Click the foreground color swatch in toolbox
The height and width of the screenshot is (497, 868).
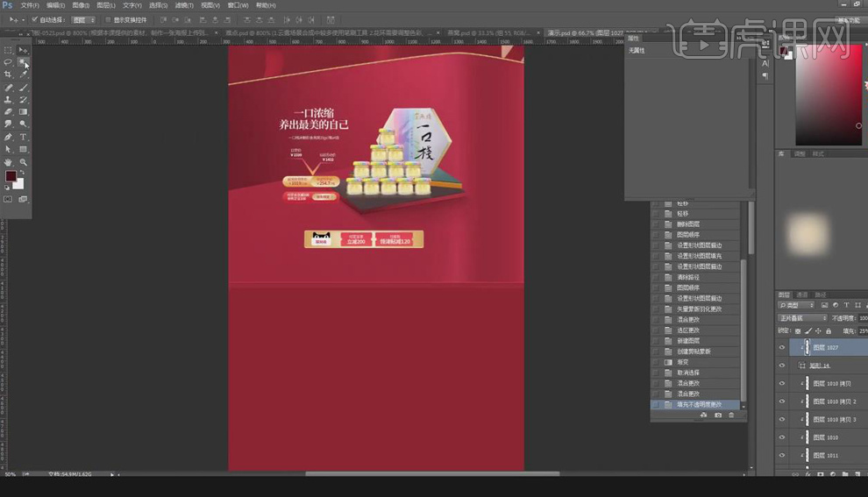[11, 176]
